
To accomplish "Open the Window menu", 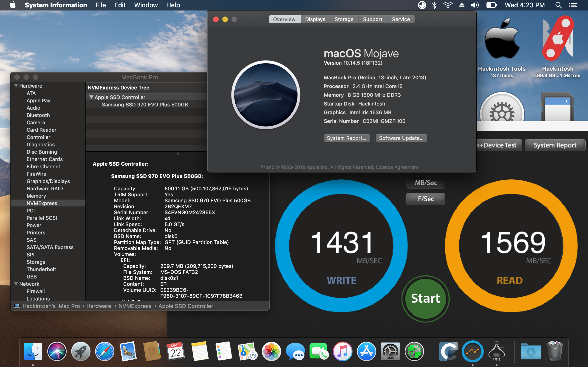I will 146,5.
